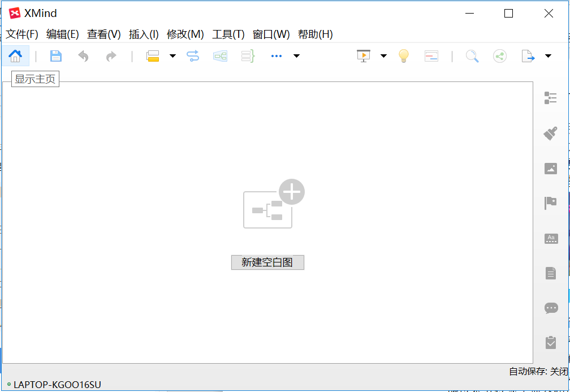Screen dimensions: 570x392
Task: Open the share icon
Action: [x=499, y=55]
